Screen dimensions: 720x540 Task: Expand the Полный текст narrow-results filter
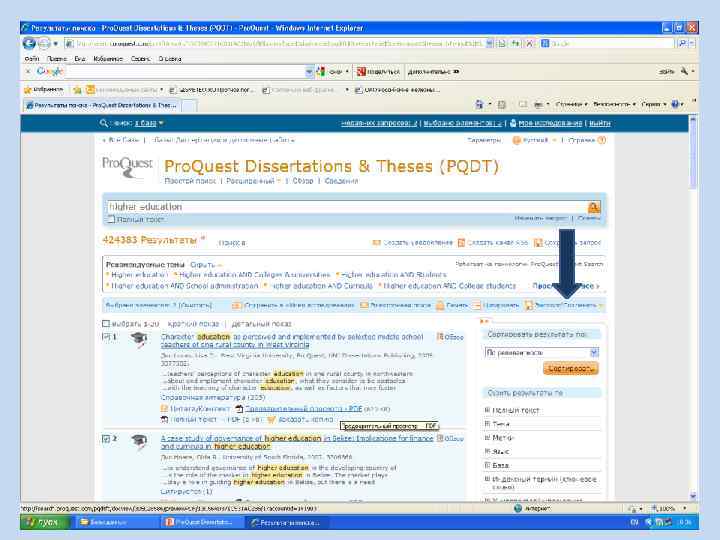pyautogui.click(x=512, y=410)
